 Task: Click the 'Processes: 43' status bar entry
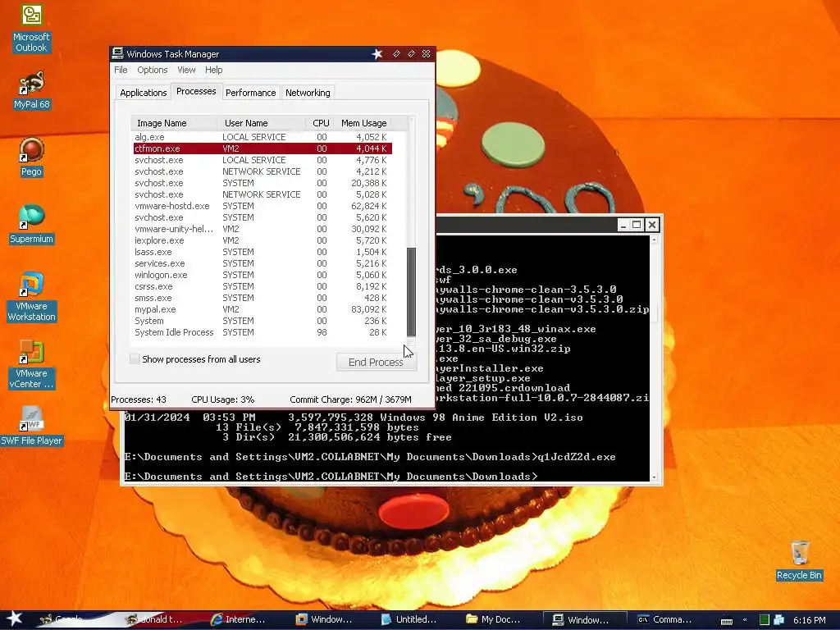(139, 399)
